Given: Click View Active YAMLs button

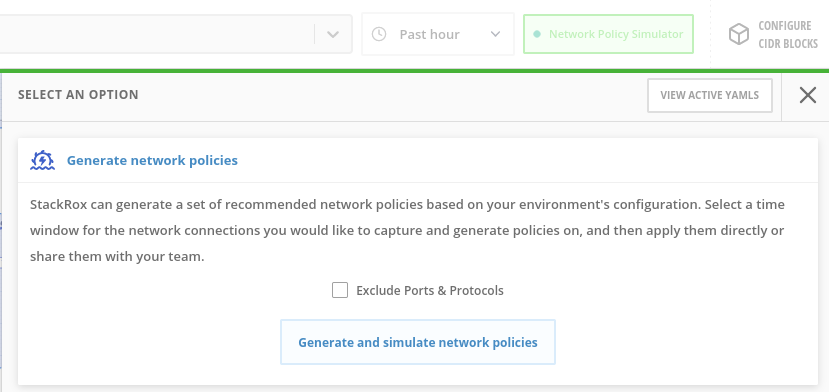Looking at the screenshot, I should (x=710, y=95).
